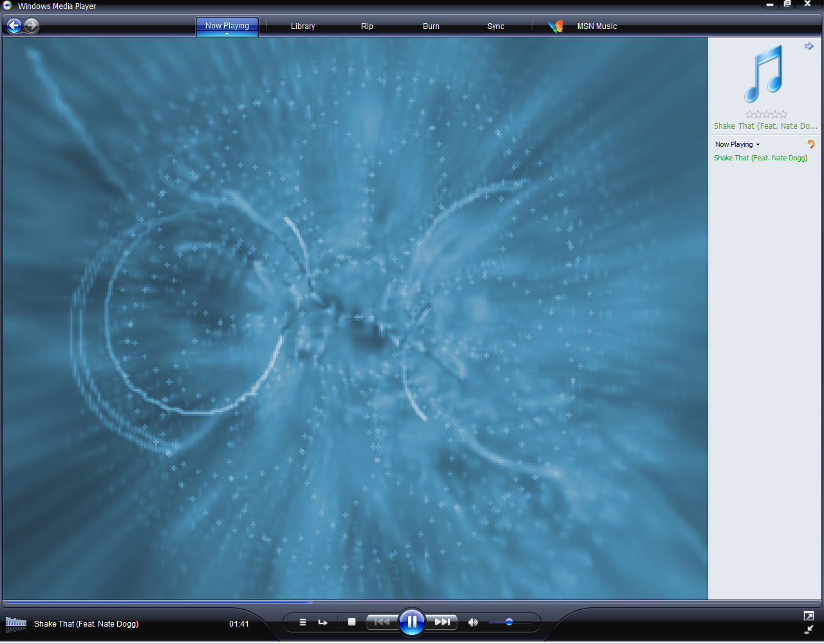
Task: Click the visualization display area
Action: tap(355, 318)
